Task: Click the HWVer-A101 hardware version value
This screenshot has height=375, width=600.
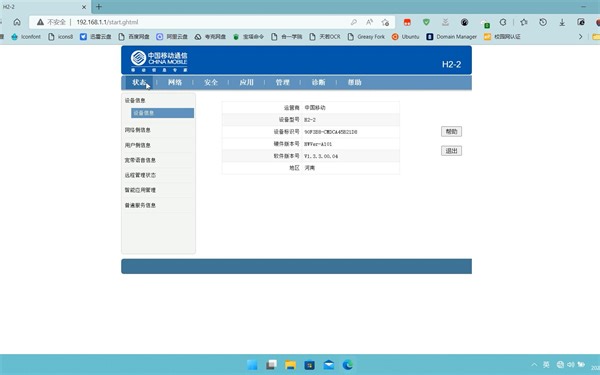Action: 318,144
